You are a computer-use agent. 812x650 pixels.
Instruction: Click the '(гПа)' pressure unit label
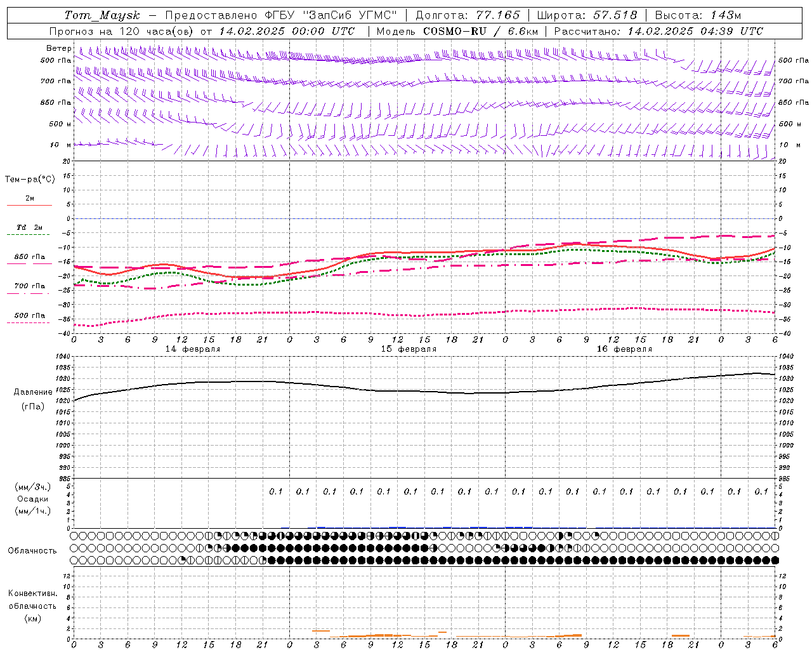click(33, 407)
